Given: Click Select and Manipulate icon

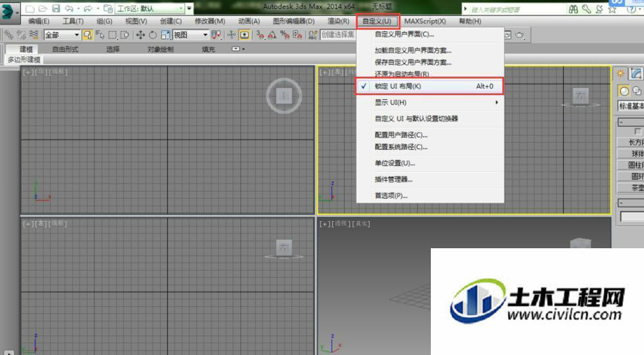Looking at the screenshot, I should 232,35.
